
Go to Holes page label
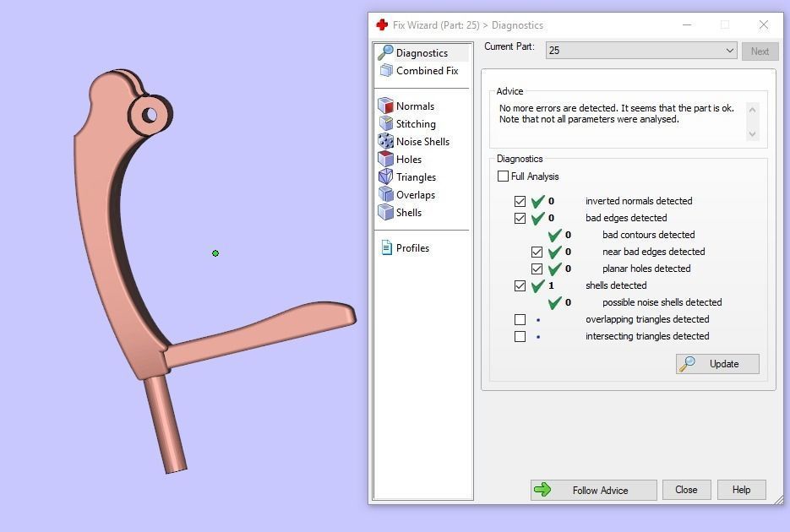coord(409,159)
